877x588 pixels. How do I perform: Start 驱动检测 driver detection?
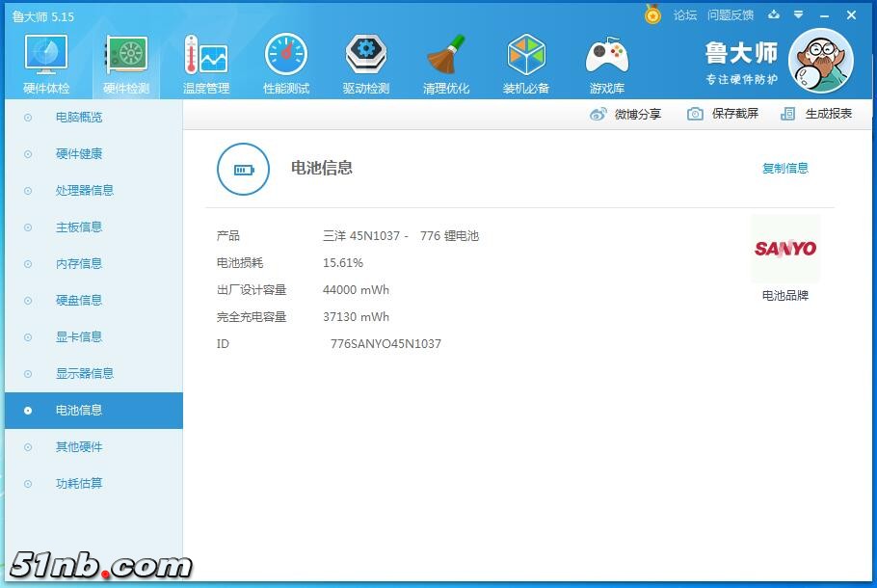[365, 63]
